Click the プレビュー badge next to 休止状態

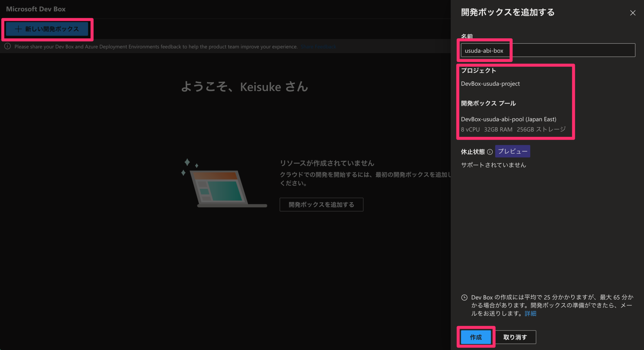pyautogui.click(x=512, y=151)
